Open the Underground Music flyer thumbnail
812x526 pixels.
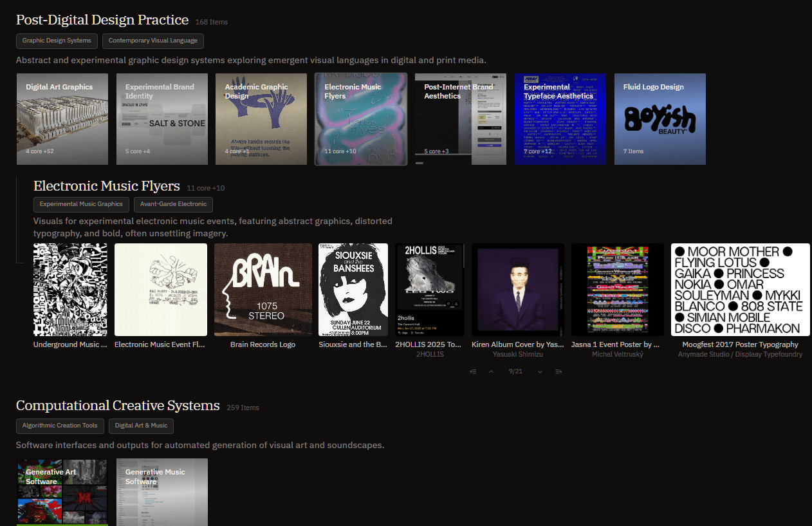(x=71, y=290)
